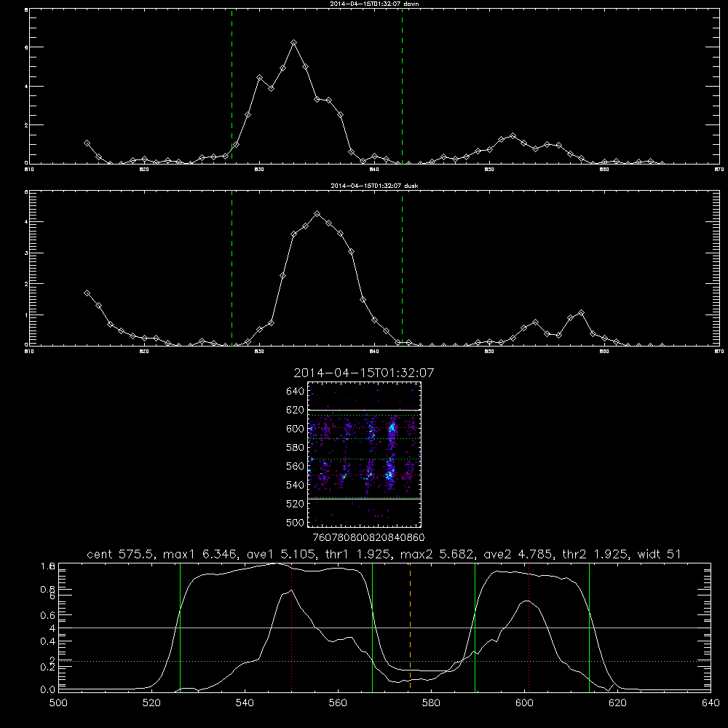This screenshot has width=728, height=728.
Task: Click the bottom plot y-axis label 0.6
Action: pos(48,615)
